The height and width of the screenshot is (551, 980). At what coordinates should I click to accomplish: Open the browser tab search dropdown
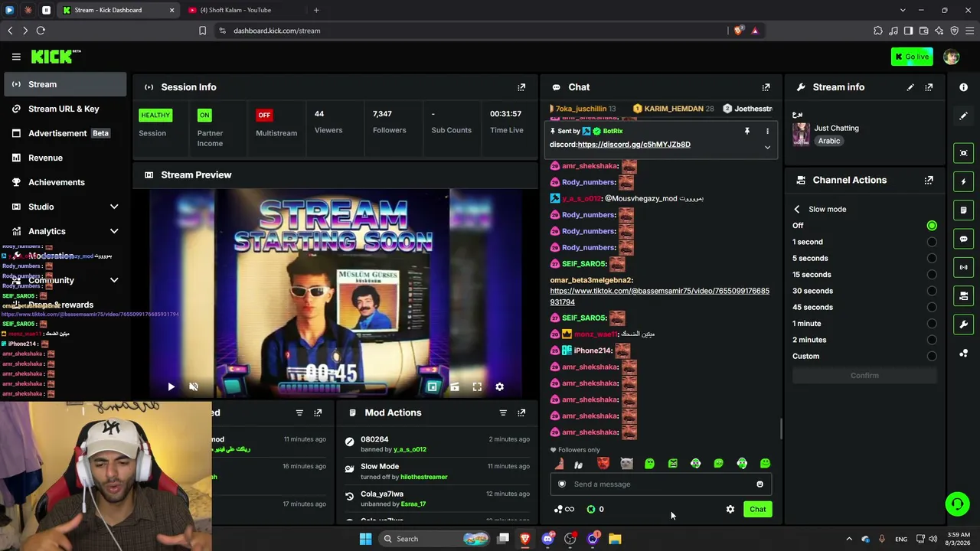902,10
